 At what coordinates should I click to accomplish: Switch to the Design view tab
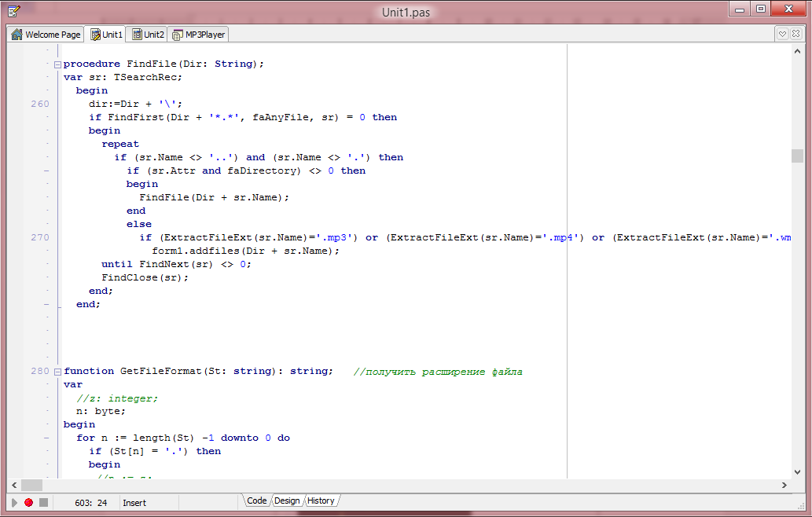287,500
